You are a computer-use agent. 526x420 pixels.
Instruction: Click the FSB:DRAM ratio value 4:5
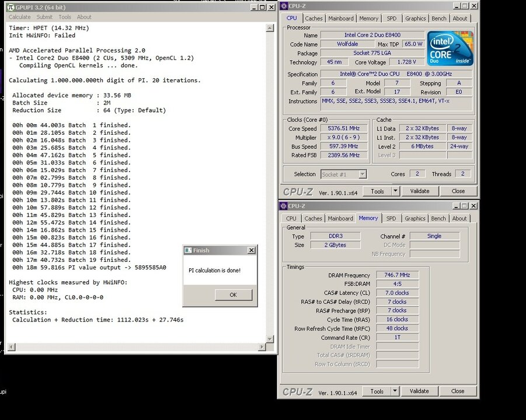[397, 284]
